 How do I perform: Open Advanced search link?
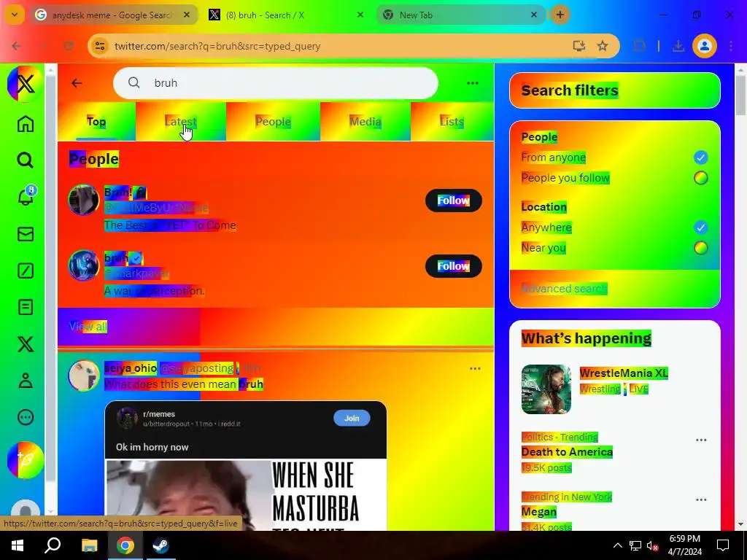click(564, 289)
